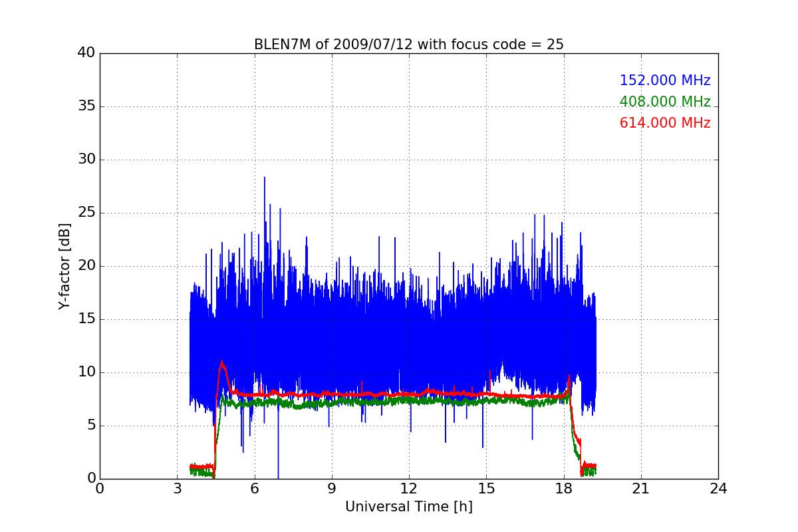
Task: Select the 614.000 MHz legend label
Action: 665,123
